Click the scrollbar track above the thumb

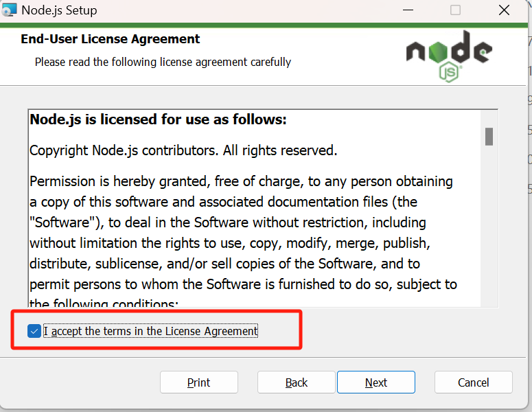point(489,119)
